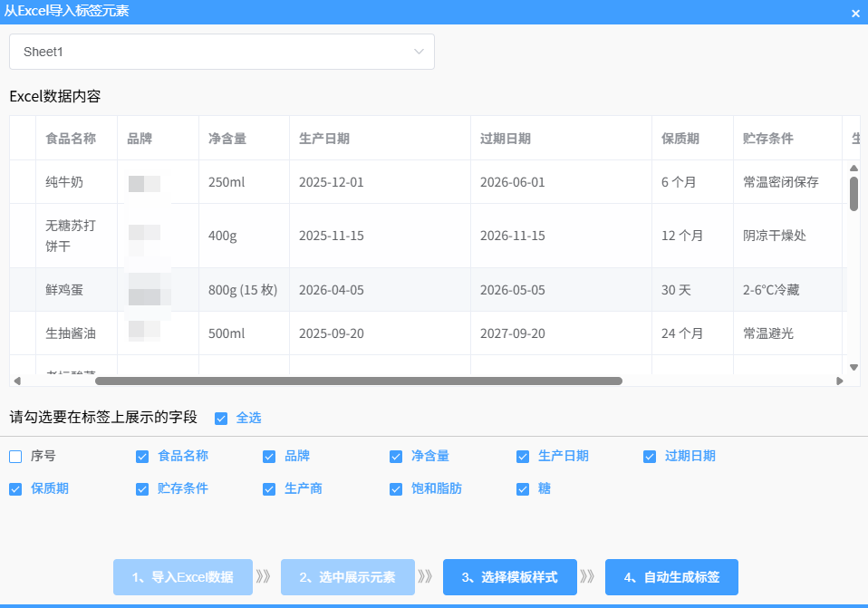Screen dimensions: 868x608
Task: Click the vertical scrollbar down arrow
Action: click(x=854, y=367)
